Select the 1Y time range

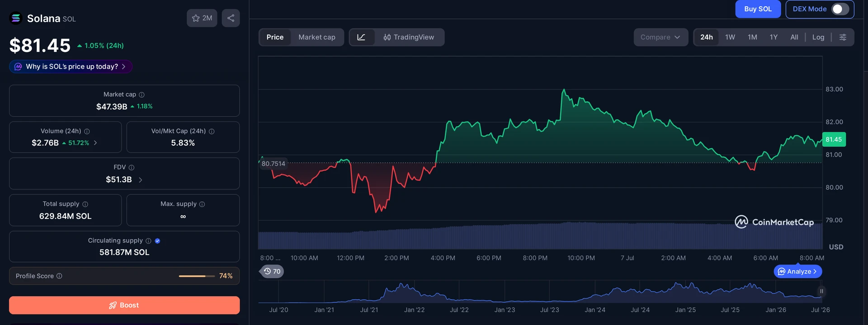tap(774, 37)
